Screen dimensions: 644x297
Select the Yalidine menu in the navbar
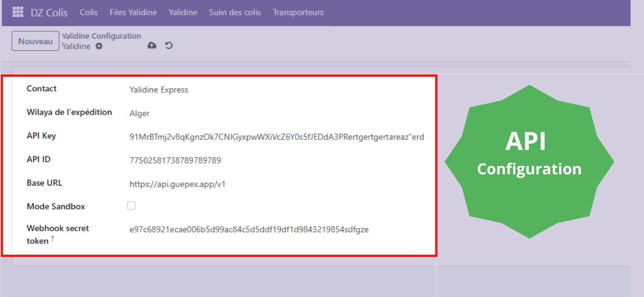point(183,12)
